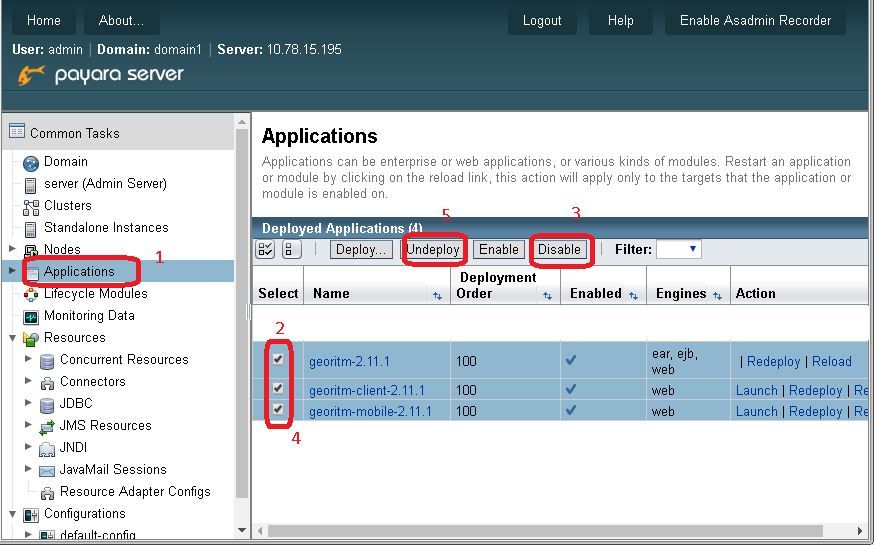874x545 pixels.
Task: Open georitm-2.11.1 application link
Action: click(x=349, y=361)
